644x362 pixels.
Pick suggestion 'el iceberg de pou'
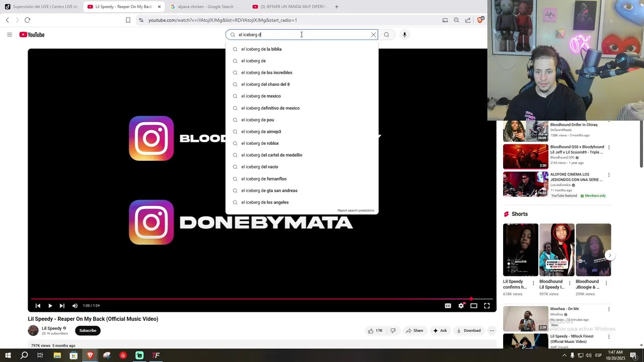302,120
